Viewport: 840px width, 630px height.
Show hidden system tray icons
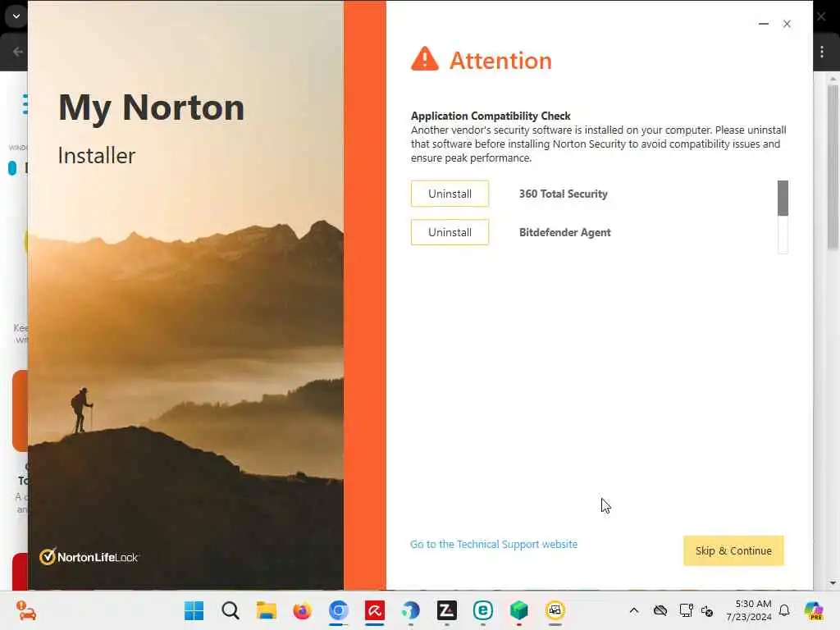tap(634, 610)
